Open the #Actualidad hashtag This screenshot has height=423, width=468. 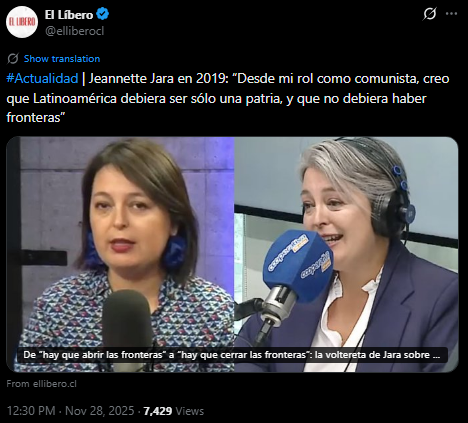pyautogui.click(x=42, y=79)
